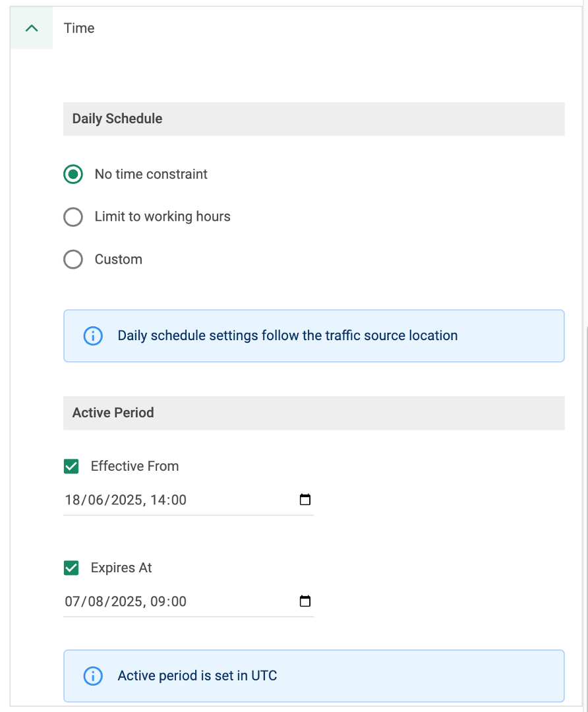Select the Custom schedule radio button
This screenshot has width=588, height=712.
[73, 260]
